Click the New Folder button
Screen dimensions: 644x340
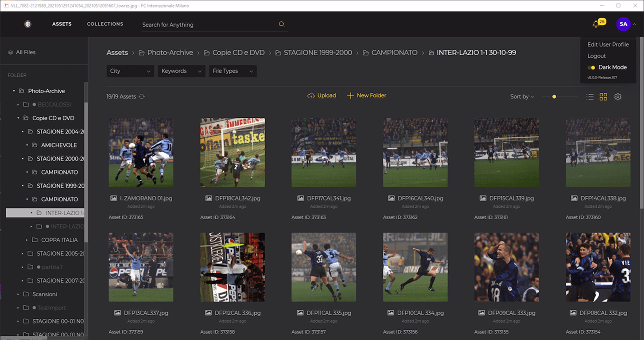(367, 96)
